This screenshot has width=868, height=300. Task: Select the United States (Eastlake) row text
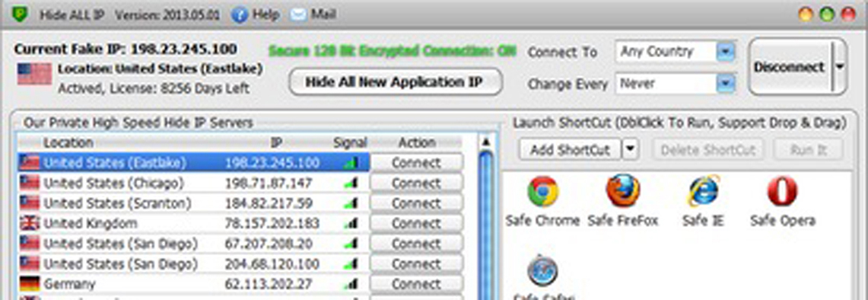pos(115,163)
